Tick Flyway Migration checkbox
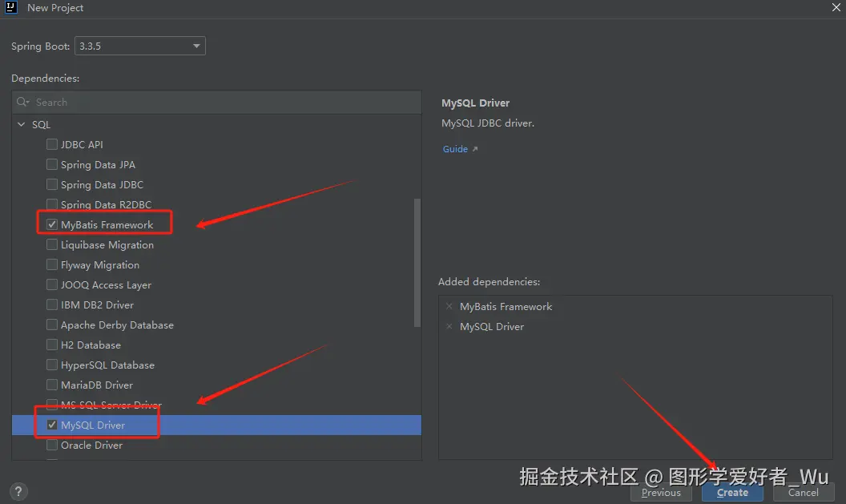846x504 pixels. (52, 264)
